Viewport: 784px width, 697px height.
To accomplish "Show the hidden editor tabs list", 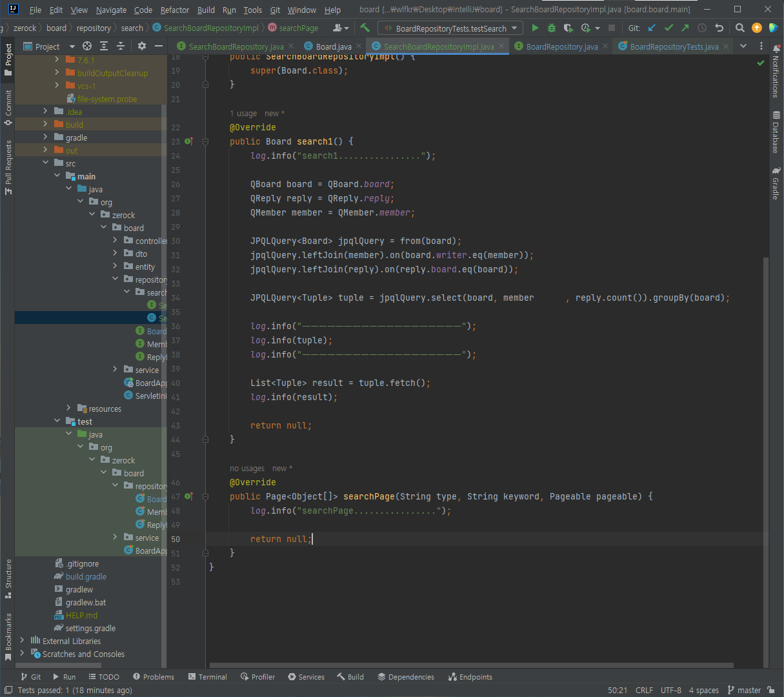I will [x=743, y=46].
